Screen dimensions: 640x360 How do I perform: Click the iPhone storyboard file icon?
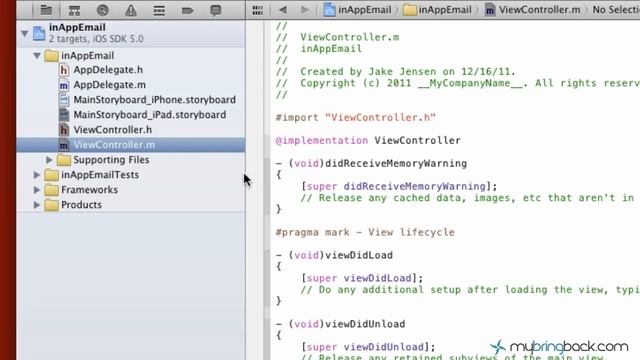click(64, 100)
